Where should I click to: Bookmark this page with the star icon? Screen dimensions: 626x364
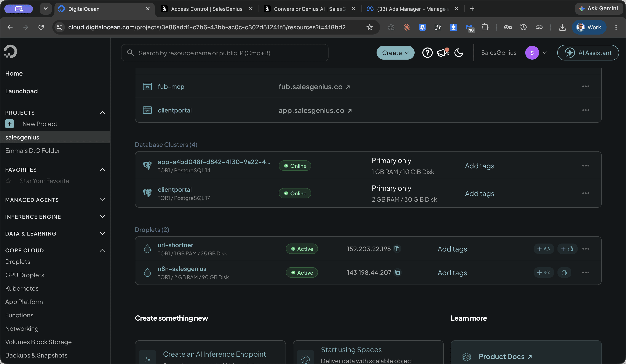(x=369, y=27)
